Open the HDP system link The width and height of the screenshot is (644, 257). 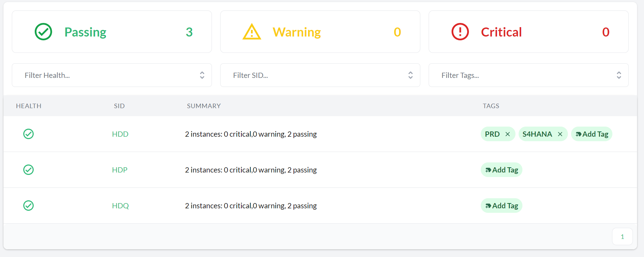click(x=119, y=170)
